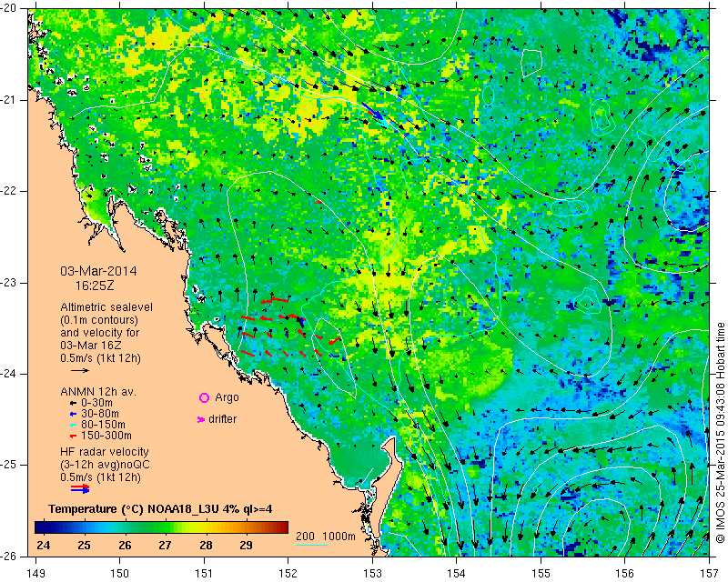This screenshot has height=582, width=728.
Task: Click the Temperature (°C) NOAA18_L3U title
Action: [x=160, y=509]
